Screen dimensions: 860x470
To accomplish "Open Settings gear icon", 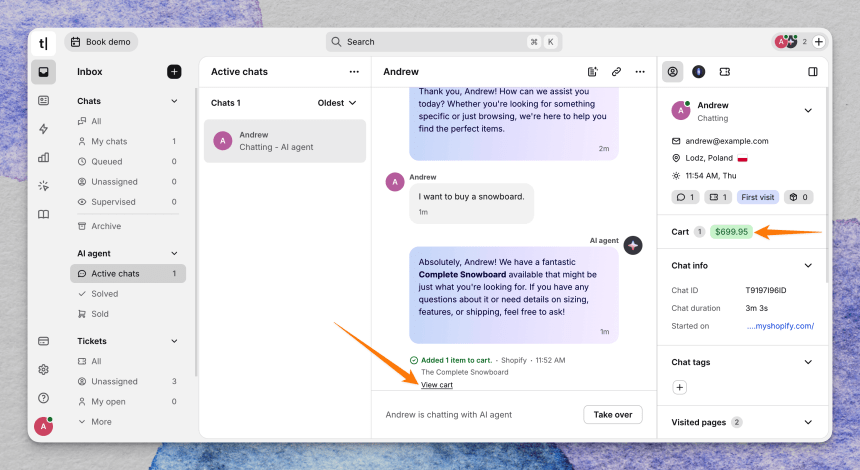I will (43, 370).
